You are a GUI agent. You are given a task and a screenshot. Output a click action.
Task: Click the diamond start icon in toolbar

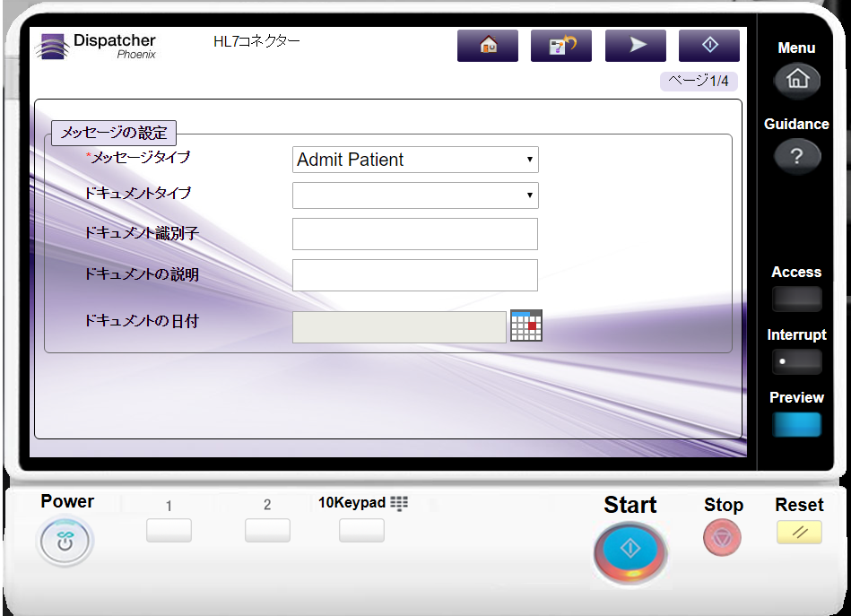tap(708, 46)
